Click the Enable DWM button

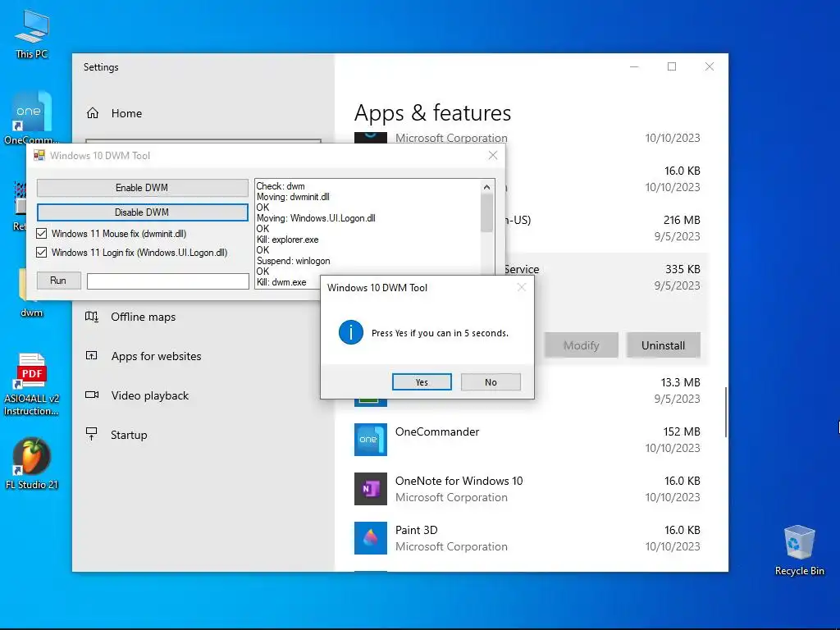tap(142, 188)
